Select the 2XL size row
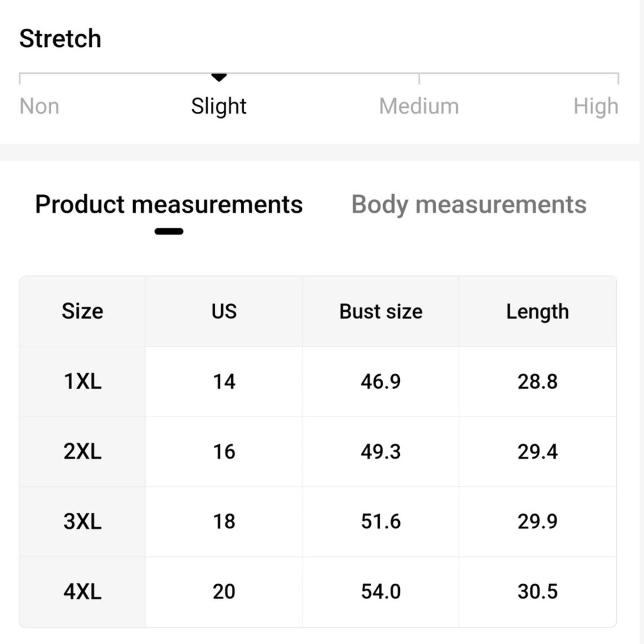This screenshot has width=644, height=644. point(318,451)
